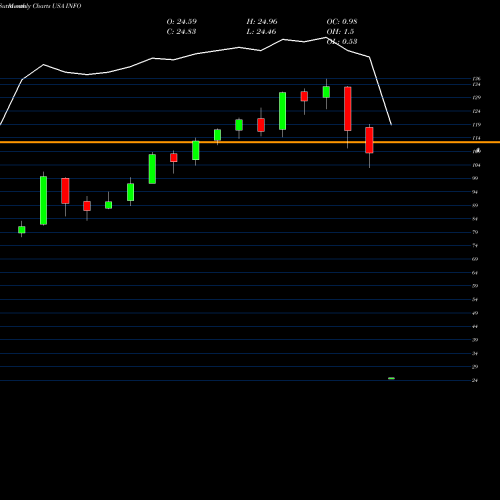The height and width of the screenshot is (500, 500).
Task: Click the 39 price axis label
Action: pyautogui.click(x=475, y=340)
